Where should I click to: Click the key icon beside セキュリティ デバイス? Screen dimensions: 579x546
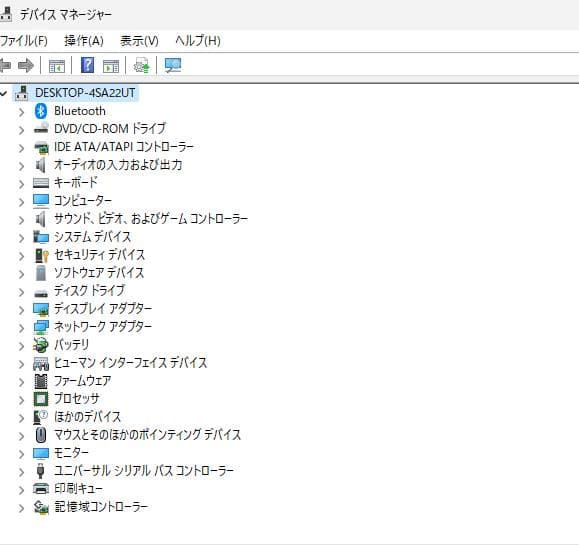41,255
